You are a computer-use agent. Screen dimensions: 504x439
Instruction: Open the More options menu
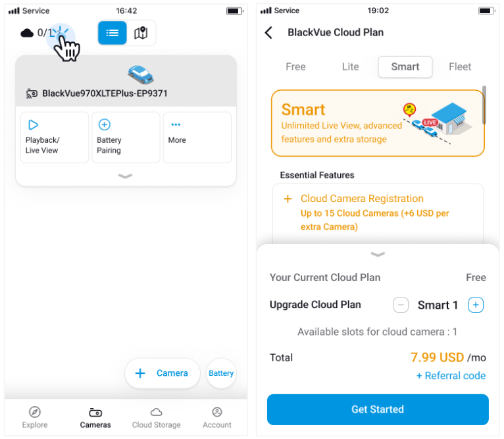coord(197,137)
